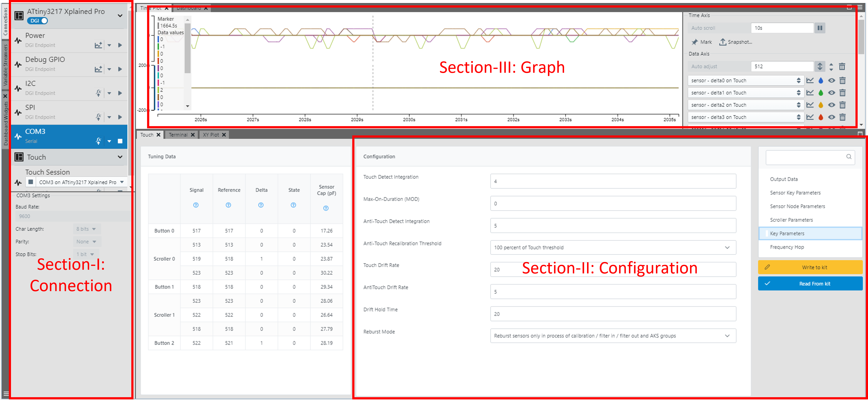Click the auto adjust data axis icon
The height and width of the screenshot is (400, 868).
pos(820,66)
